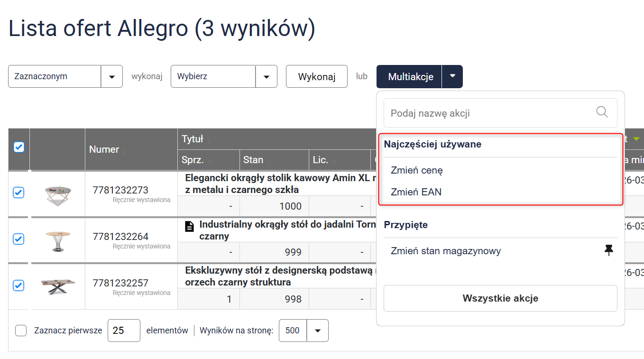Viewport: 644px width, 359px height.
Task: Toggle the Multiakcje dropdown arrow
Action: click(x=452, y=76)
